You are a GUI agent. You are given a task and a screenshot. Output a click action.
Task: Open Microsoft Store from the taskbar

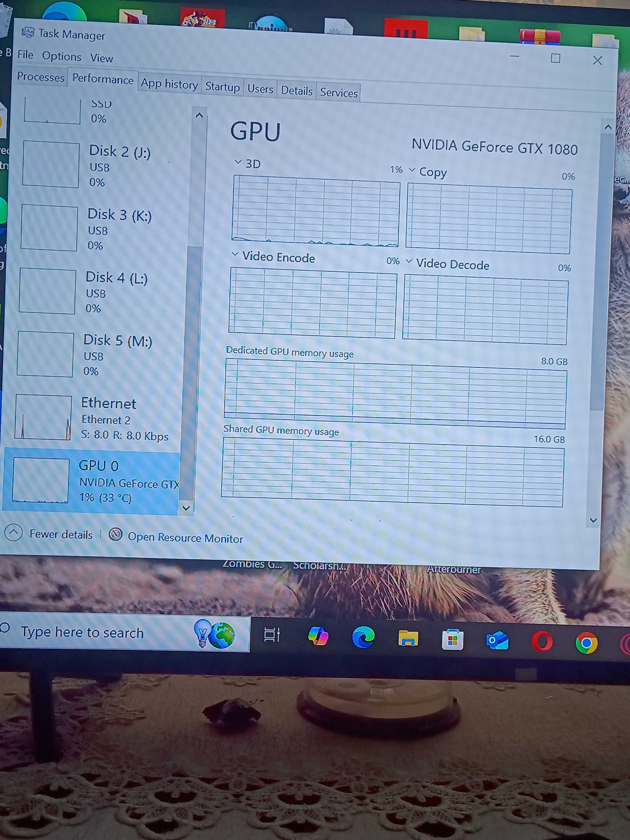(x=453, y=640)
